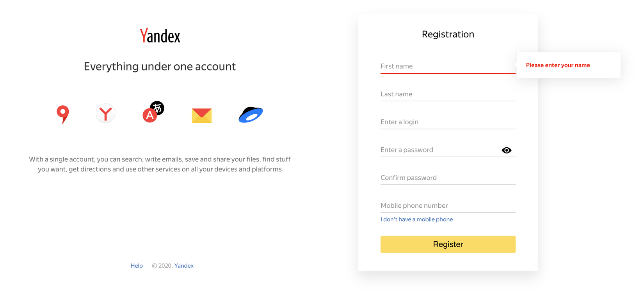Viewport: 644px width, 297px height.
Task: Click the "Everything under one account" headline
Action: 160,67
